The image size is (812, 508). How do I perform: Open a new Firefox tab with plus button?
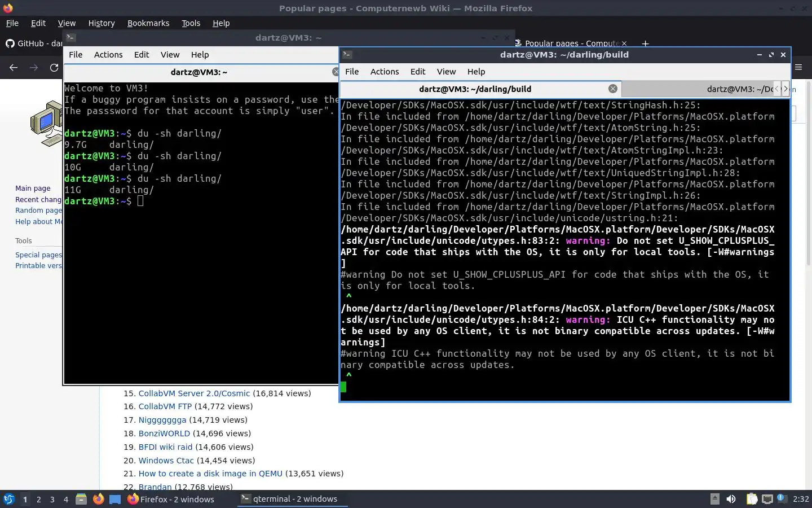pyautogui.click(x=645, y=43)
